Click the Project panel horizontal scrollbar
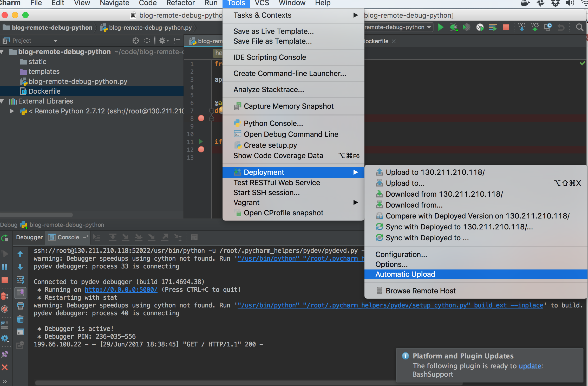This screenshot has width=588, height=386. (x=36, y=215)
